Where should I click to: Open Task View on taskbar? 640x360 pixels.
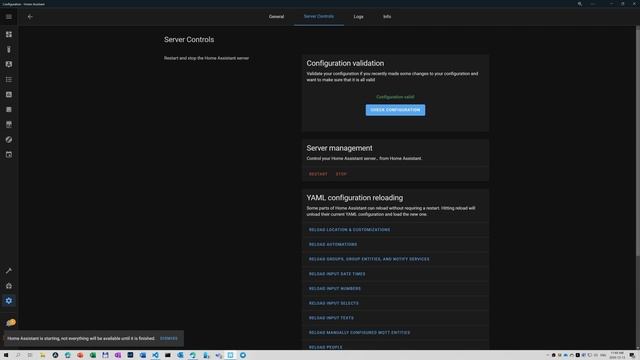[30, 355]
